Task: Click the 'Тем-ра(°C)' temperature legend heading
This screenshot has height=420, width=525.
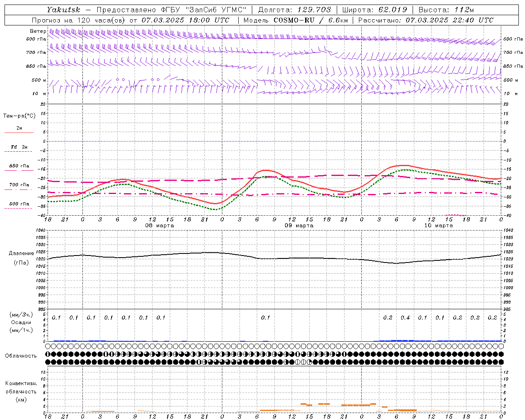Action: coord(19,116)
